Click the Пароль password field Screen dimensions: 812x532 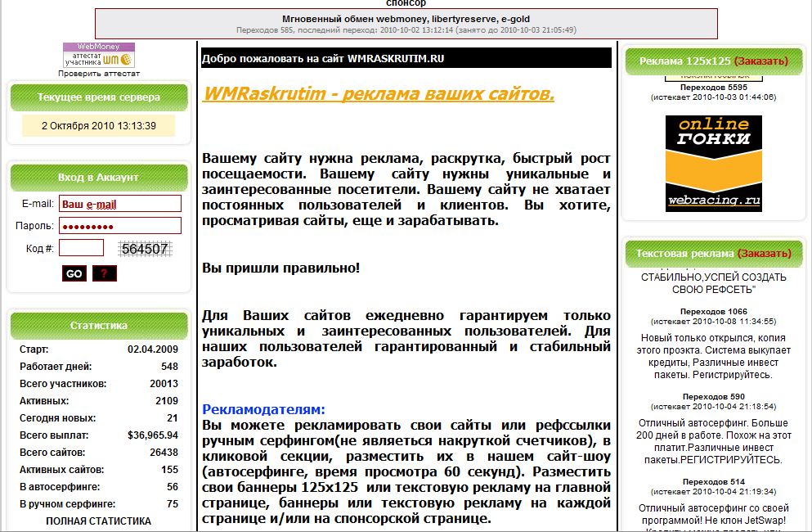120,226
